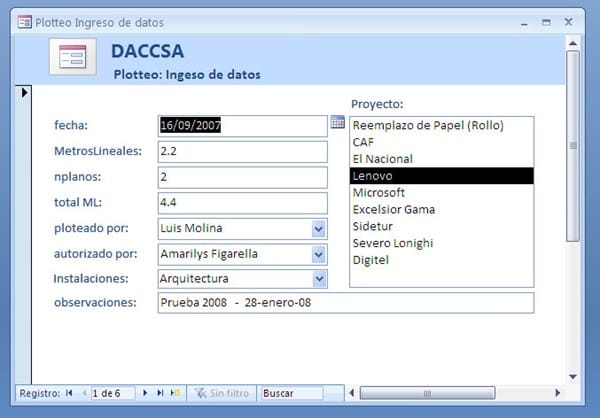Select Microsoft in the project list
Image resolution: width=600 pixels, height=418 pixels.
tap(442, 193)
